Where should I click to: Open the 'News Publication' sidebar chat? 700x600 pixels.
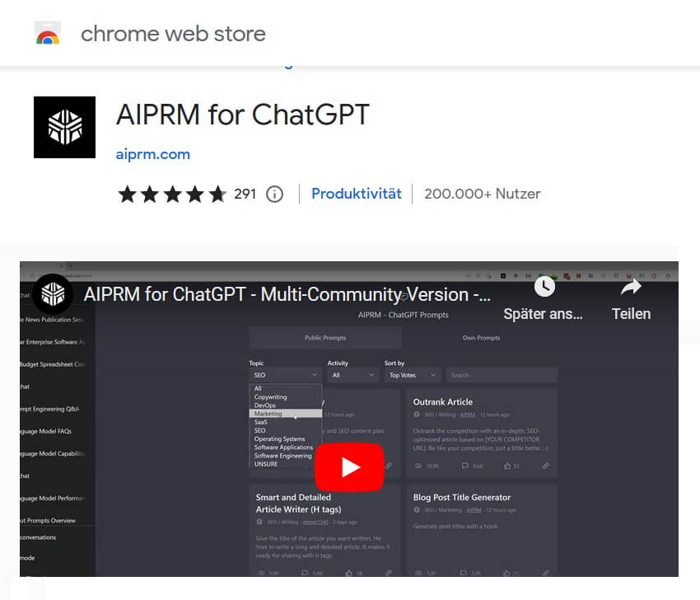tap(53, 320)
